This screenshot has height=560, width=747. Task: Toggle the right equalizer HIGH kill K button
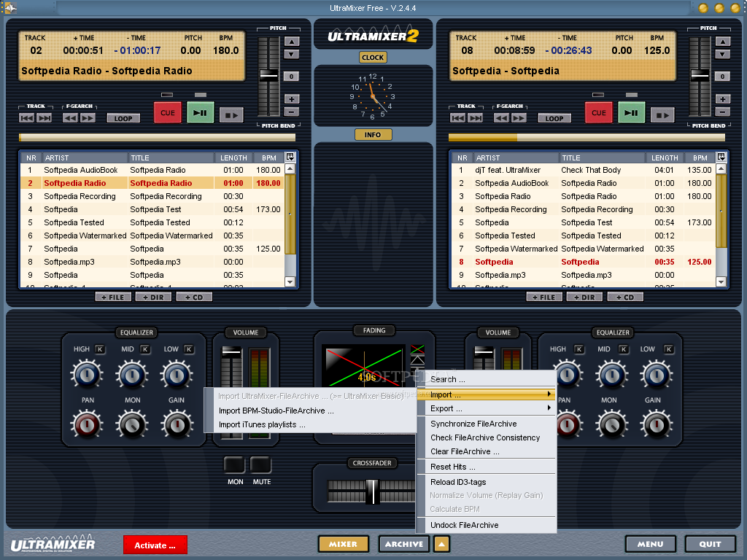point(578,349)
